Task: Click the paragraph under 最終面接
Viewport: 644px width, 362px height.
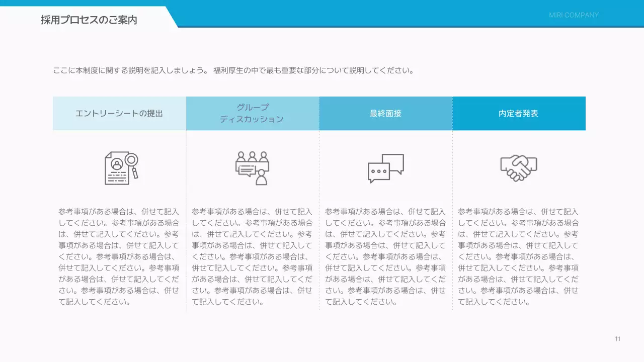Action: [385, 256]
